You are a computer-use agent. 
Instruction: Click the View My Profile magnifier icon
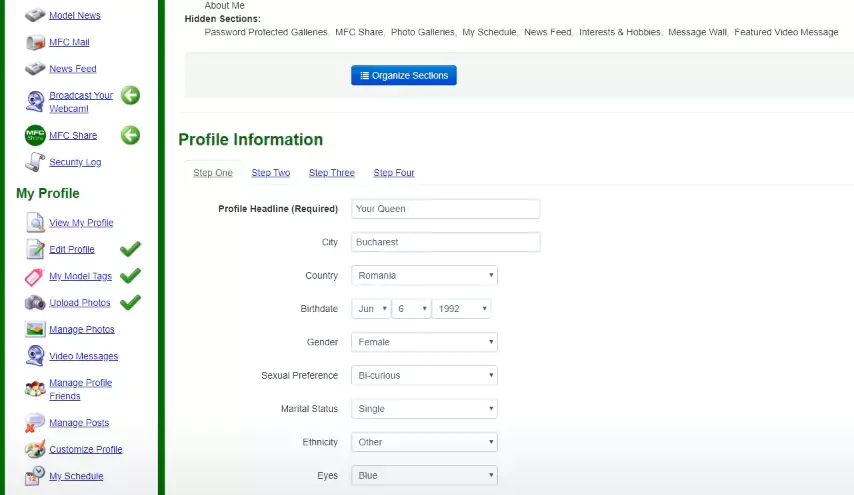click(x=35, y=223)
